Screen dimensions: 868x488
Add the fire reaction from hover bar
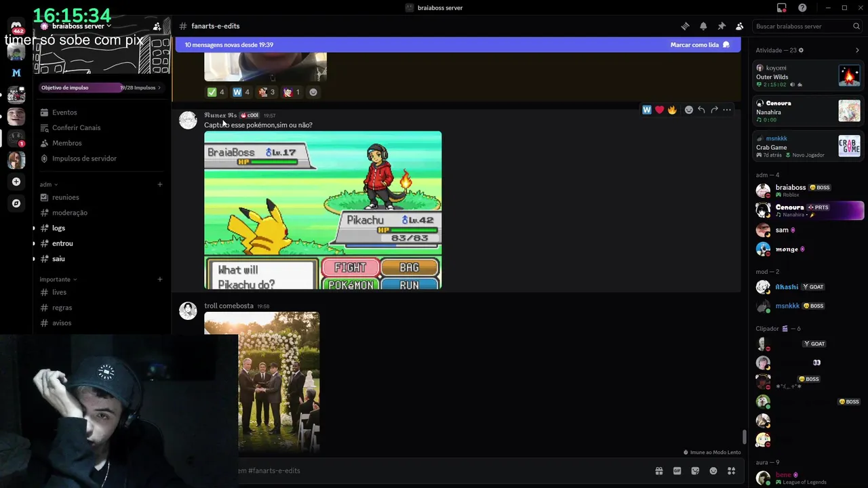[672, 110]
